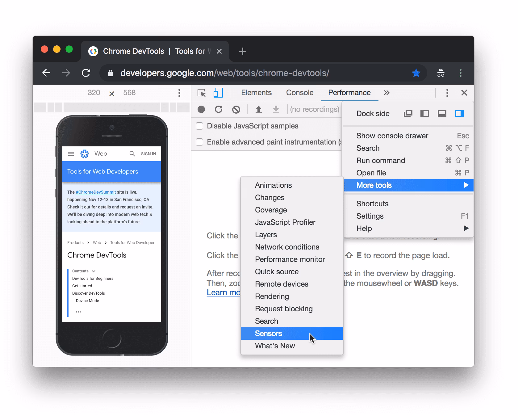Check Enable advanced paint instrumentation
Viewport: 518px width, 420px height.
[x=199, y=142]
